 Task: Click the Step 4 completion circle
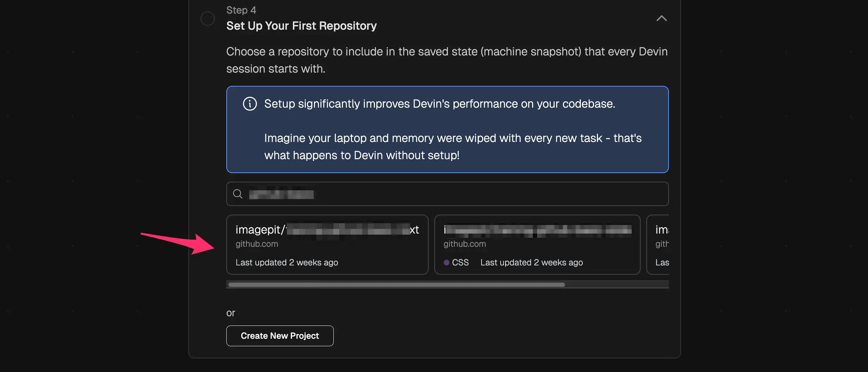[x=208, y=19]
